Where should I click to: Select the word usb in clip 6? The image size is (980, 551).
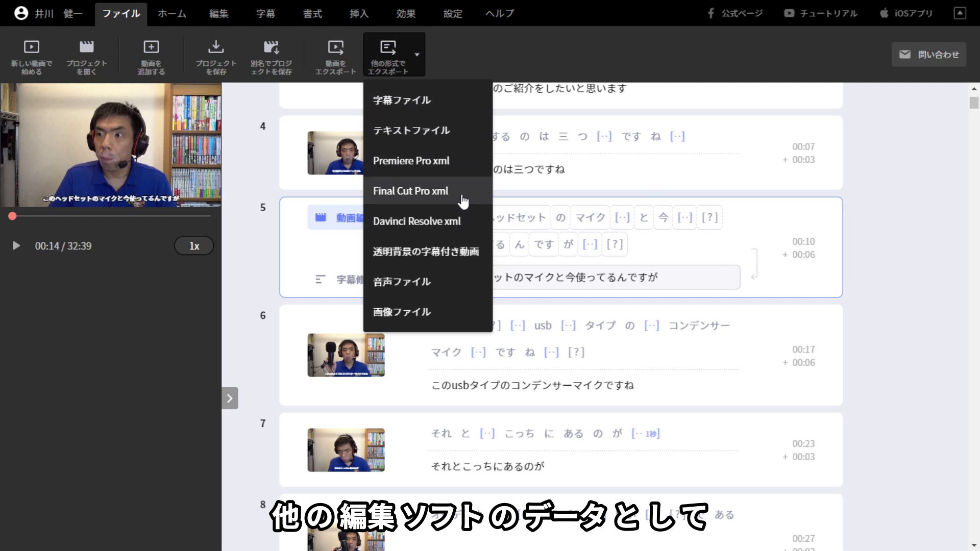(543, 325)
